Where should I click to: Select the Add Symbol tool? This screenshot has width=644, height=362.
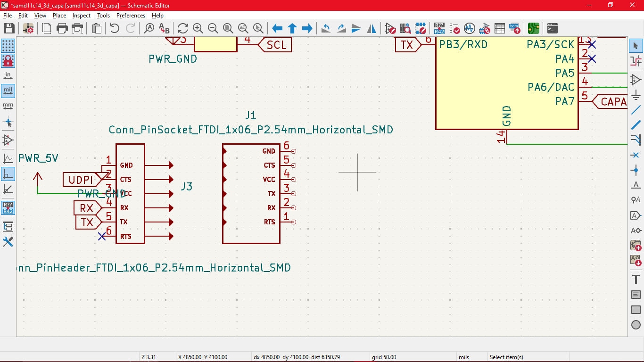pos(636,80)
